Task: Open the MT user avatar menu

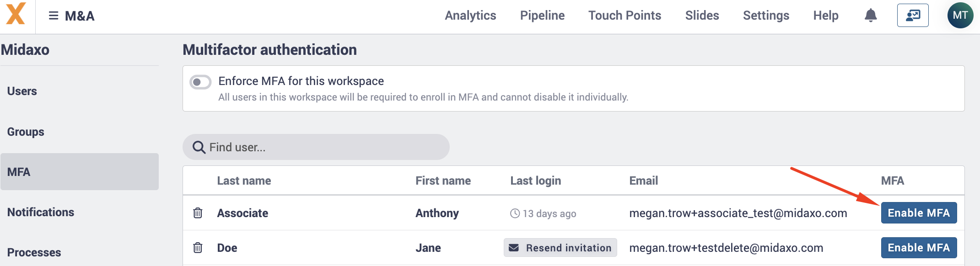Action: [960, 16]
